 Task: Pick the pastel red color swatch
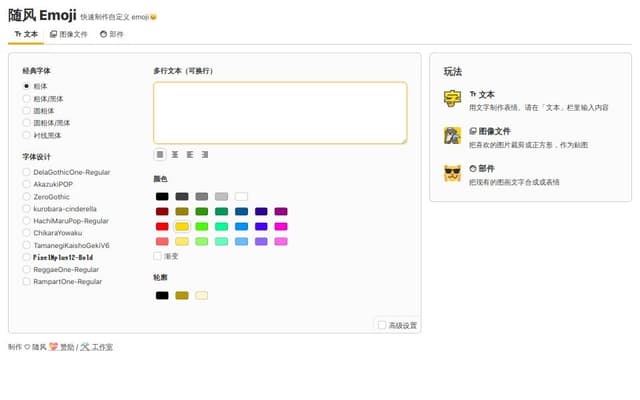[162, 242]
